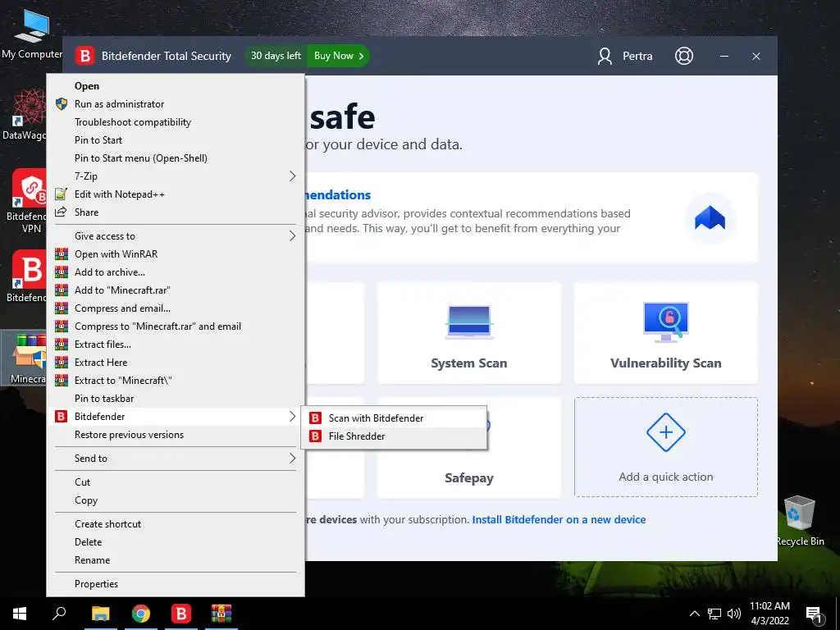
Task: Select File Shredder from submenu
Action: [x=395, y=436]
